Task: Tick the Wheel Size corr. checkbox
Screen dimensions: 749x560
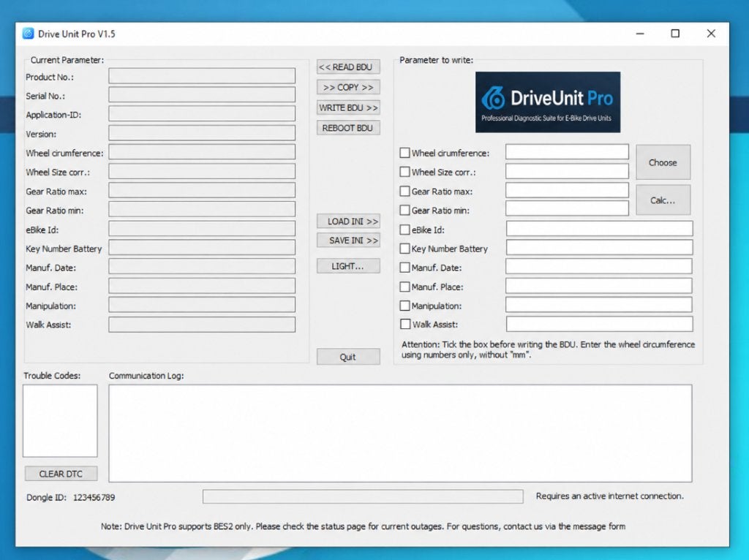Action: click(404, 172)
